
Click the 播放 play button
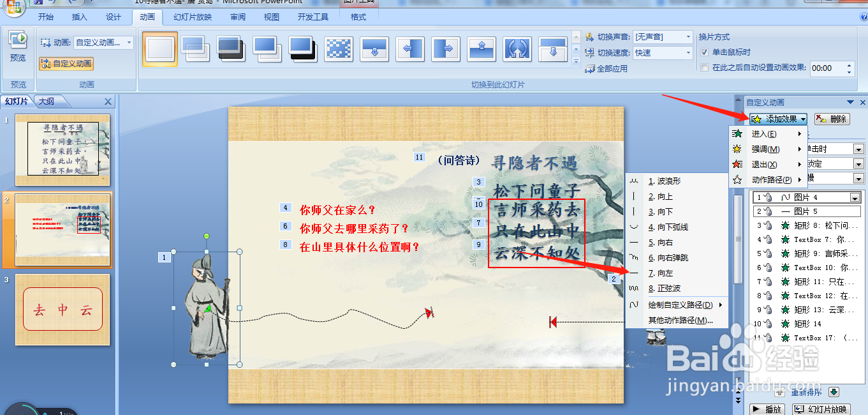coord(767,409)
